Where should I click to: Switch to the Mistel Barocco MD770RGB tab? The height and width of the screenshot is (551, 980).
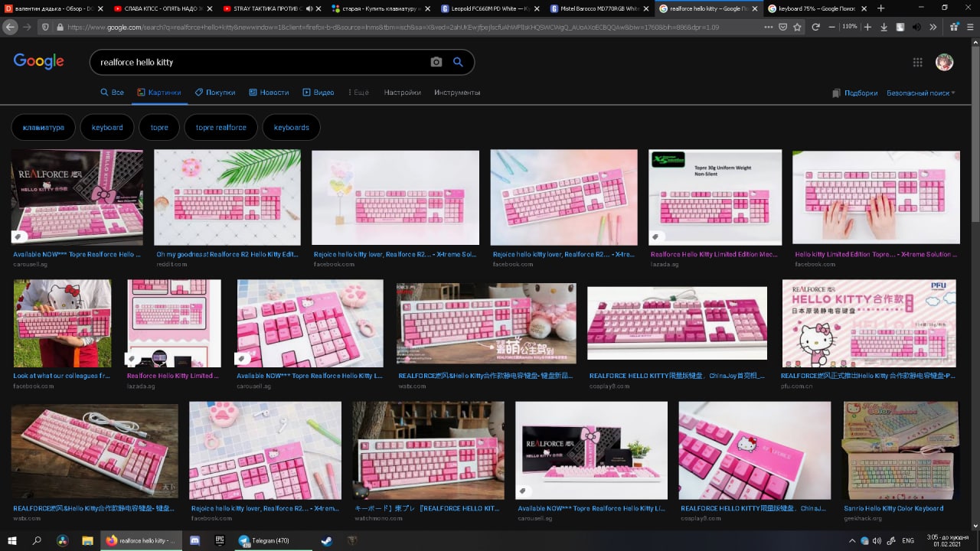pyautogui.click(x=600, y=8)
